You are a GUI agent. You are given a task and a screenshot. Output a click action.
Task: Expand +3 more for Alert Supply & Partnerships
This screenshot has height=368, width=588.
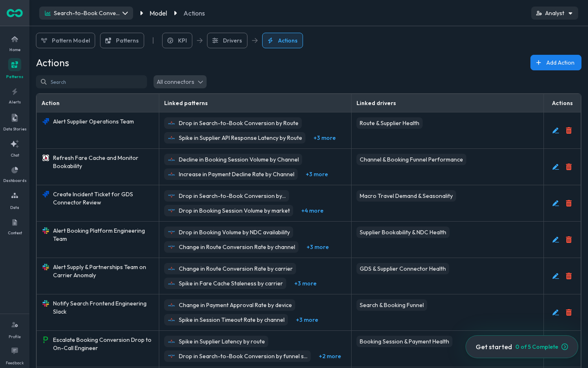(x=305, y=283)
